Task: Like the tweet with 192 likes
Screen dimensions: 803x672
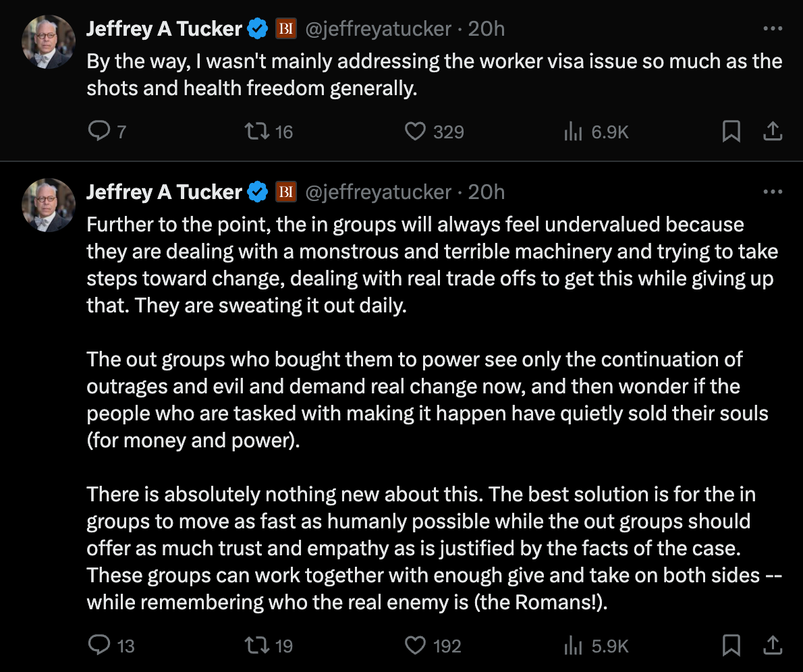Action: pyautogui.click(x=415, y=646)
